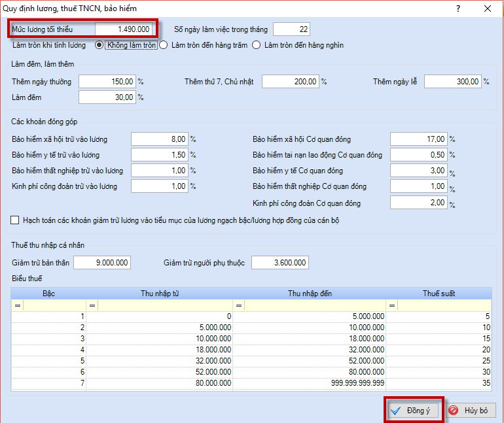The width and height of the screenshot is (504, 423).
Task: Select the 18.000.000 income-to cell in row 3
Action: click(x=309, y=339)
